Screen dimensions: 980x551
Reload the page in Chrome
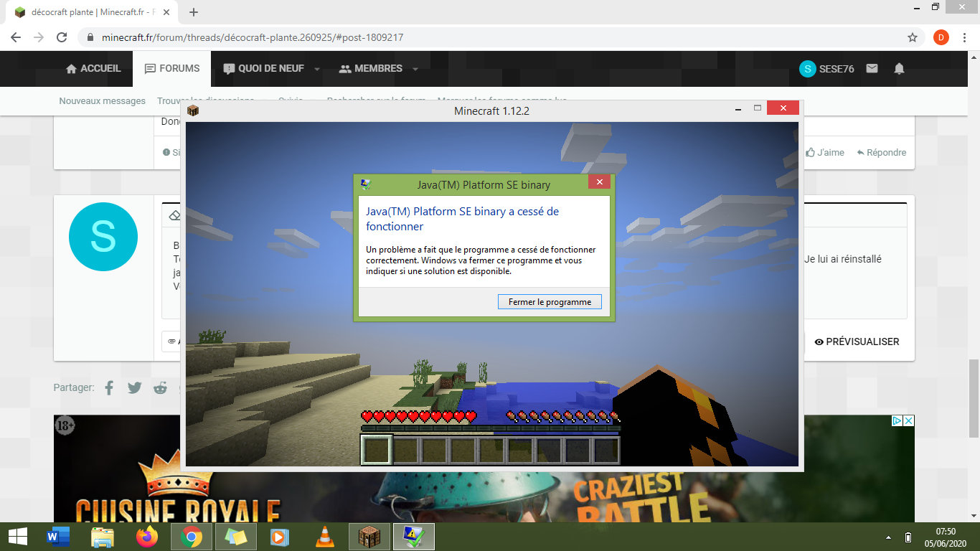[62, 37]
